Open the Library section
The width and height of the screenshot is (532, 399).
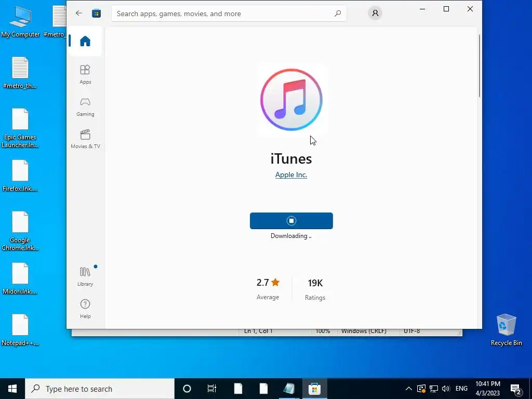click(85, 276)
